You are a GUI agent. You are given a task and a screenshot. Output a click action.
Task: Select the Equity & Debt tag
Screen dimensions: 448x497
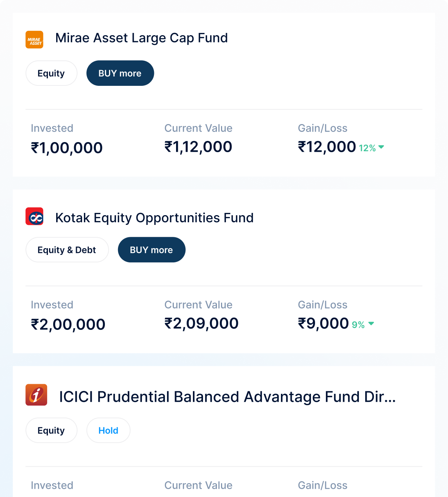pos(67,250)
